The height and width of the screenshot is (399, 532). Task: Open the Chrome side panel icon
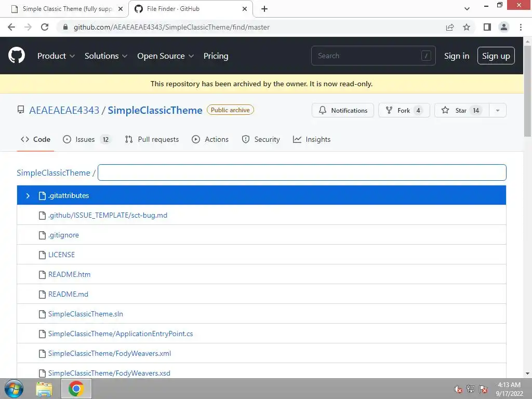(487, 27)
